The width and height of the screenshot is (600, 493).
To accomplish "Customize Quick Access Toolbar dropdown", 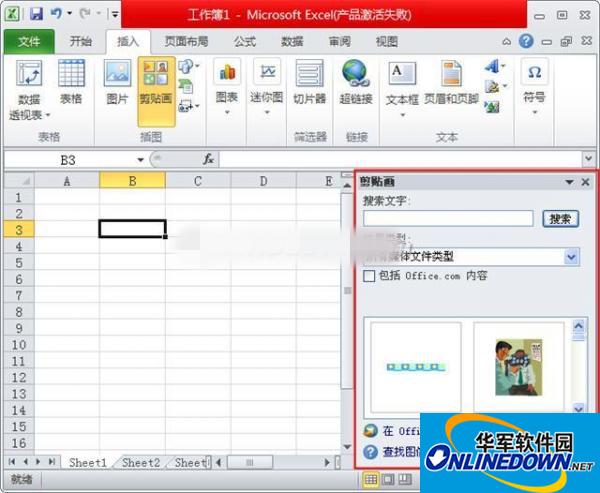I will point(115,15).
